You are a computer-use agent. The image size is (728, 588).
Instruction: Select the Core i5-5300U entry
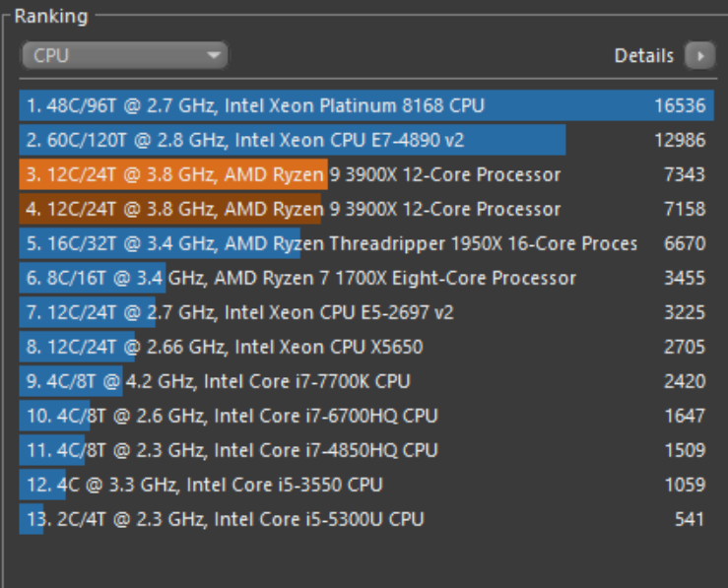pos(366,519)
